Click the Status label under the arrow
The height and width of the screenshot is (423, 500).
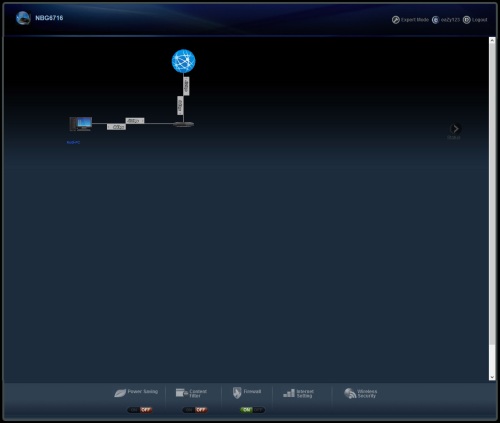point(454,137)
